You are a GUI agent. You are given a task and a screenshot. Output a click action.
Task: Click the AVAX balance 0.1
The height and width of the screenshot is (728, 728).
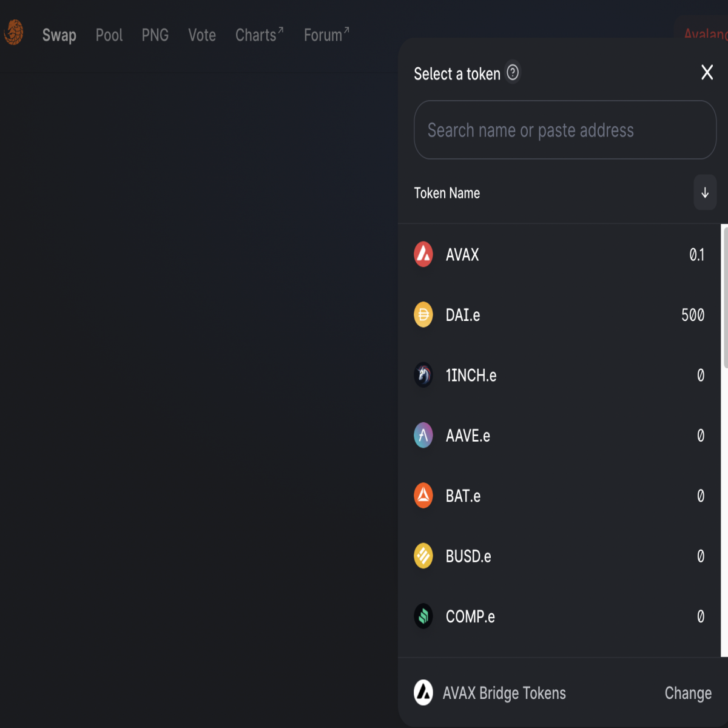coord(697,255)
